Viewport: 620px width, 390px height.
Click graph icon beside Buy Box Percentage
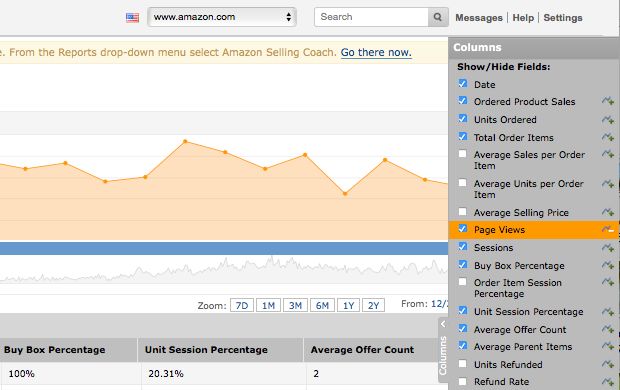(x=608, y=265)
